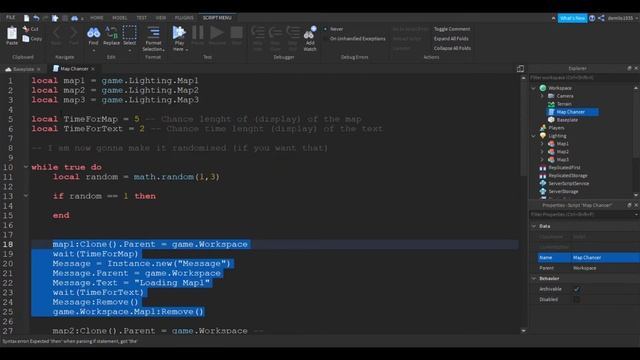Screen dimensions: 640x360
Task: Select the Map2 model in Explorer
Action: coord(562,152)
